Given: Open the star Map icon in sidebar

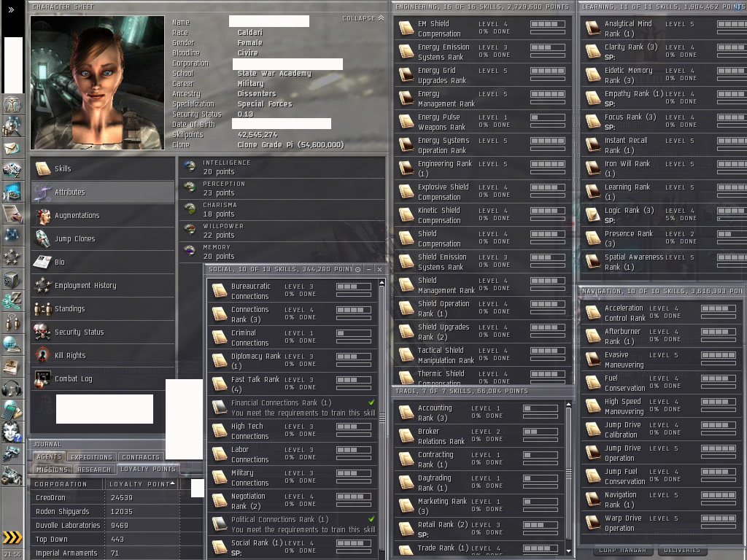Looking at the screenshot, I should pyautogui.click(x=12, y=236).
